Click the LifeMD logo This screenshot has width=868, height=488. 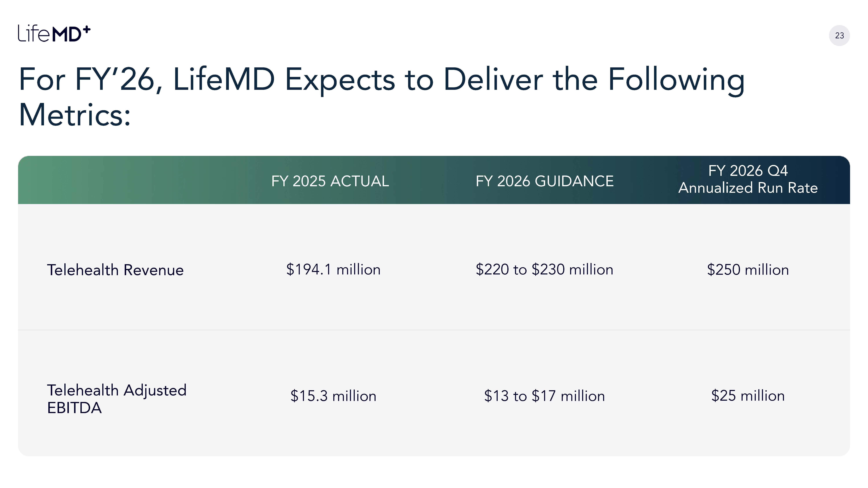coord(54,33)
